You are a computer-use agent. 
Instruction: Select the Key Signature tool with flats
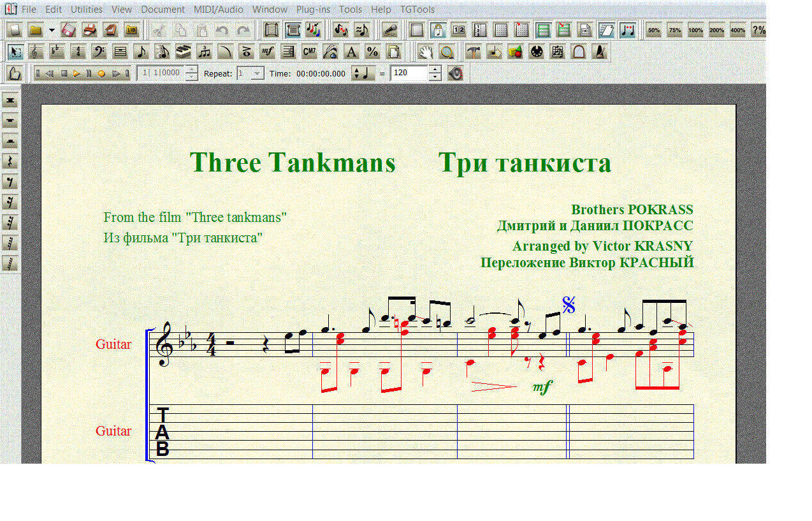coord(57,52)
